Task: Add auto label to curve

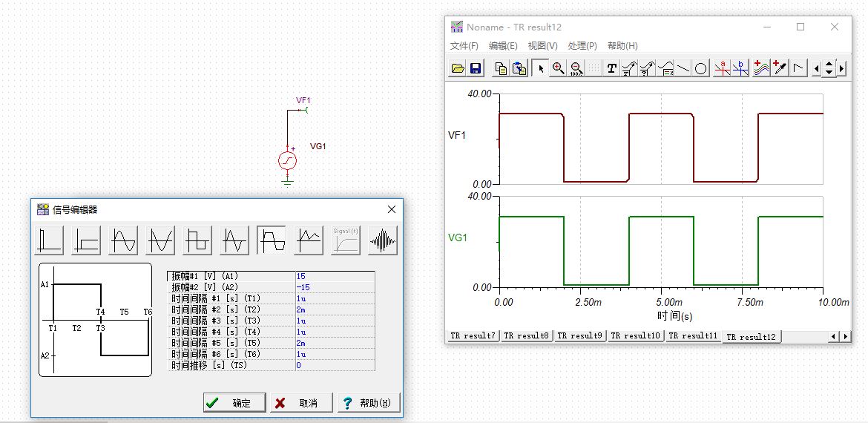Action: (629, 68)
